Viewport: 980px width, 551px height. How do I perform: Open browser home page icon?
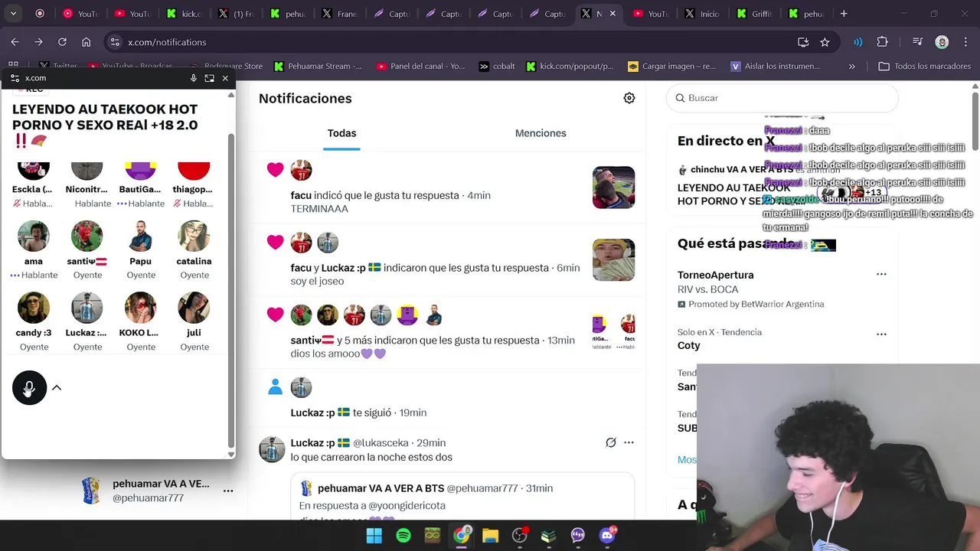[86, 42]
